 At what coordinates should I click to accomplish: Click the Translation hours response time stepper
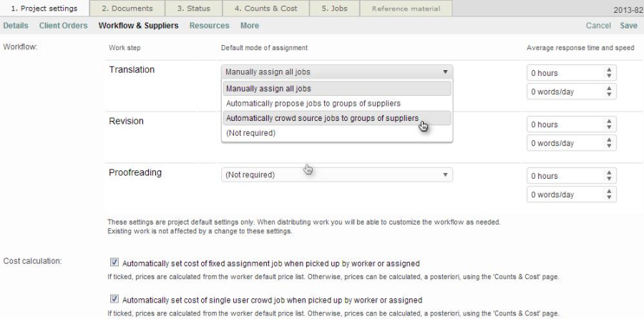(610, 73)
